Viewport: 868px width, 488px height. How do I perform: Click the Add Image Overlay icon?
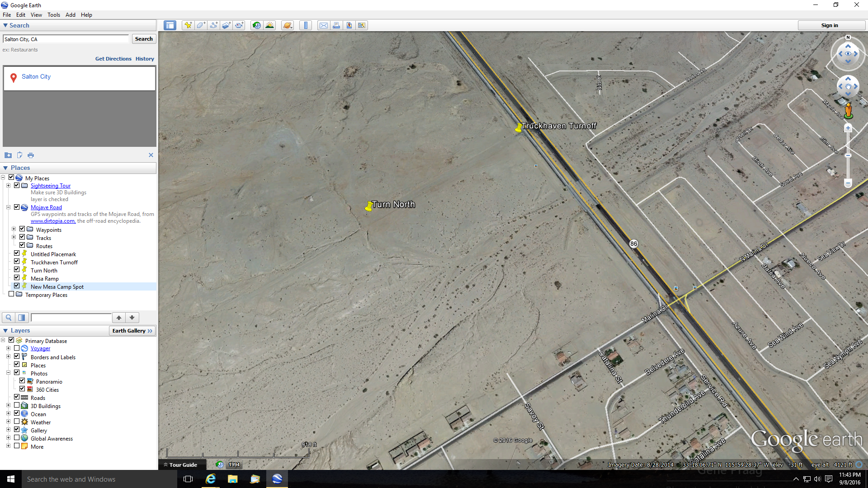(x=226, y=25)
